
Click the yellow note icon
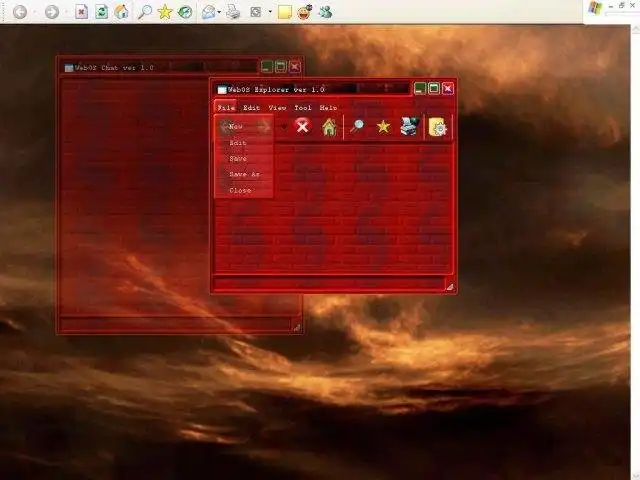click(284, 12)
